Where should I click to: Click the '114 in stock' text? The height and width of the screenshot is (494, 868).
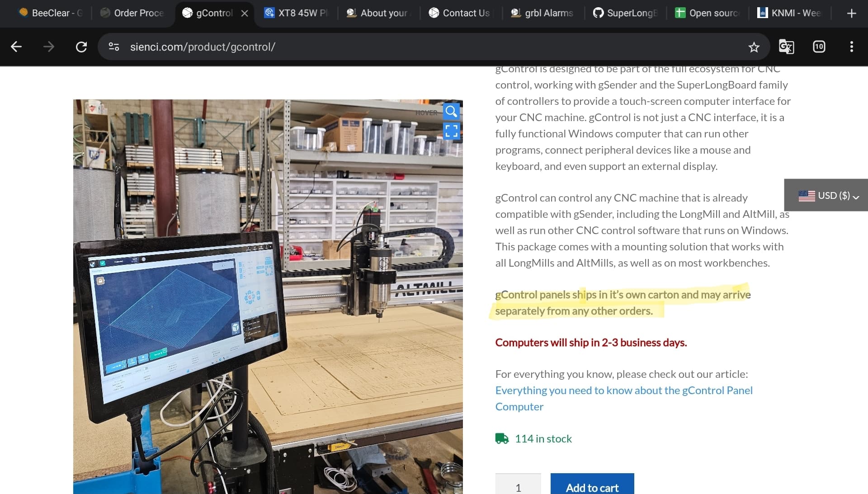(x=543, y=439)
